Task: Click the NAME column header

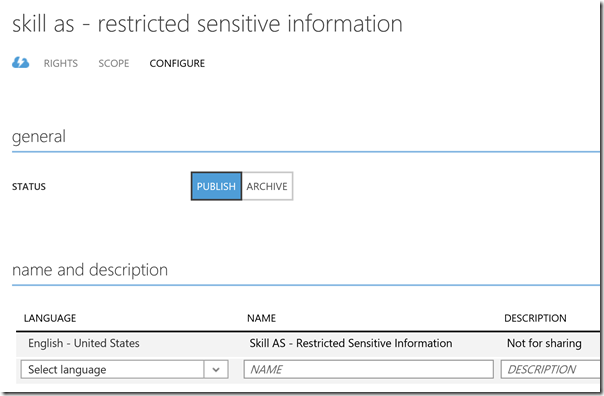Action: tap(262, 318)
